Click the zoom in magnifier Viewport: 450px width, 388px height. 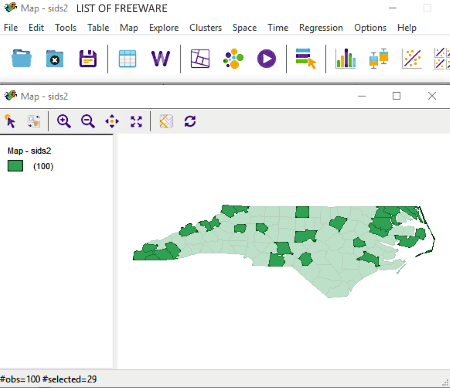click(63, 121)
